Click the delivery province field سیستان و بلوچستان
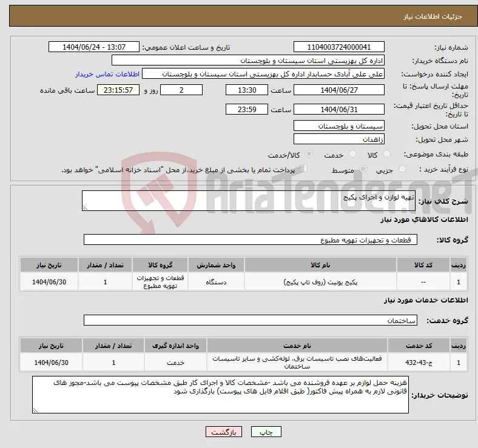 coord(338,125)
